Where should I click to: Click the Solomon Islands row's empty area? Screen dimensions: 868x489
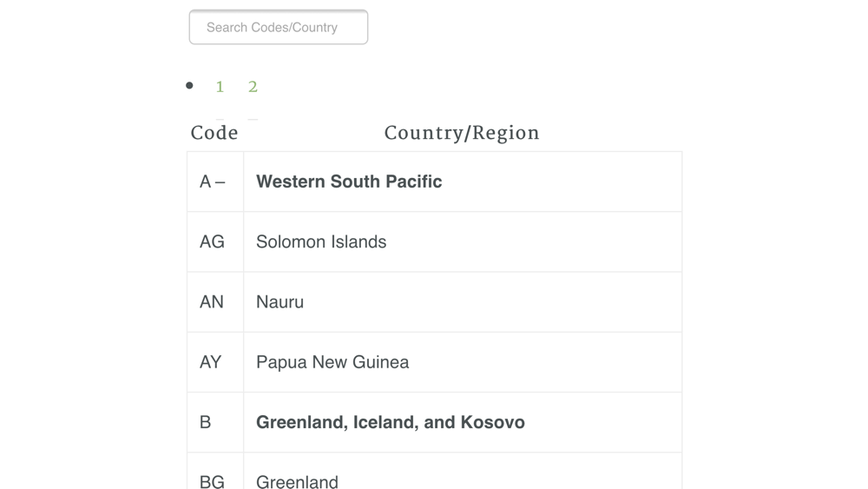click(534, 242)
